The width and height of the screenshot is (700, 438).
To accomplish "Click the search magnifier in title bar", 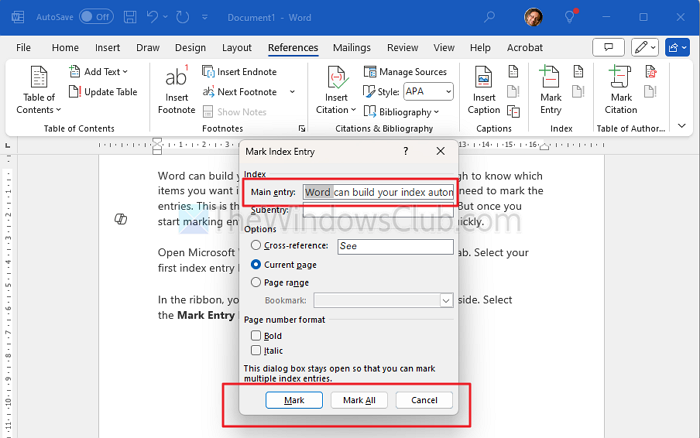I will pyautogui.click(x=490, y=17).
